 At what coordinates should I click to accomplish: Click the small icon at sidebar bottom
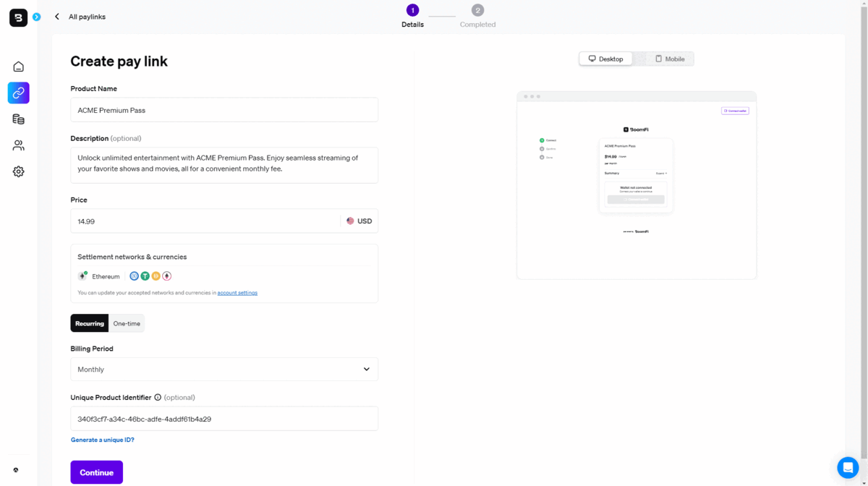click(x=16, y=470)
